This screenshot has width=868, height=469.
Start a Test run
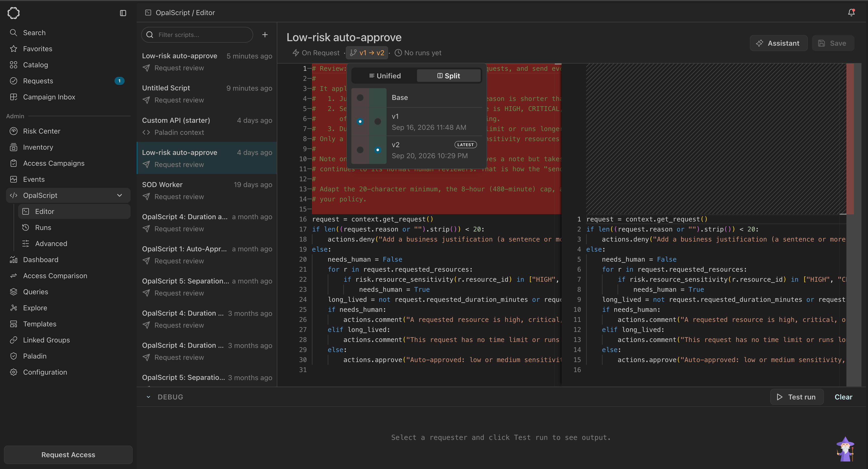[x=797, y=397]
